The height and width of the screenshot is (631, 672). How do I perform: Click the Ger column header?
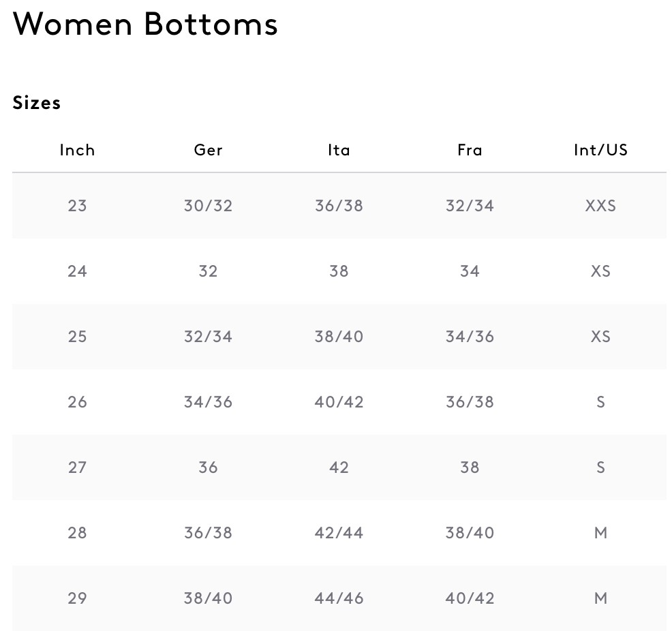208,150
